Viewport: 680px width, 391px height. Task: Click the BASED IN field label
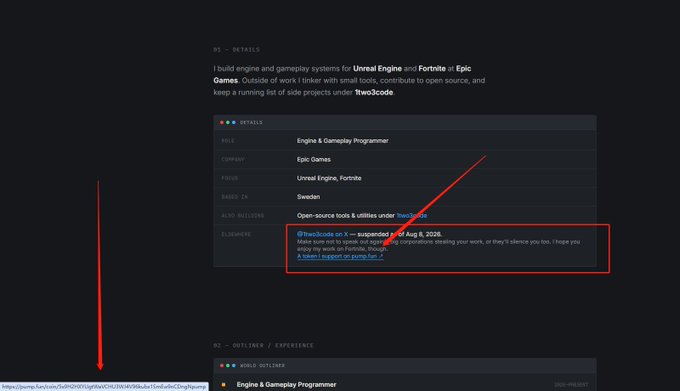[234, 197]
